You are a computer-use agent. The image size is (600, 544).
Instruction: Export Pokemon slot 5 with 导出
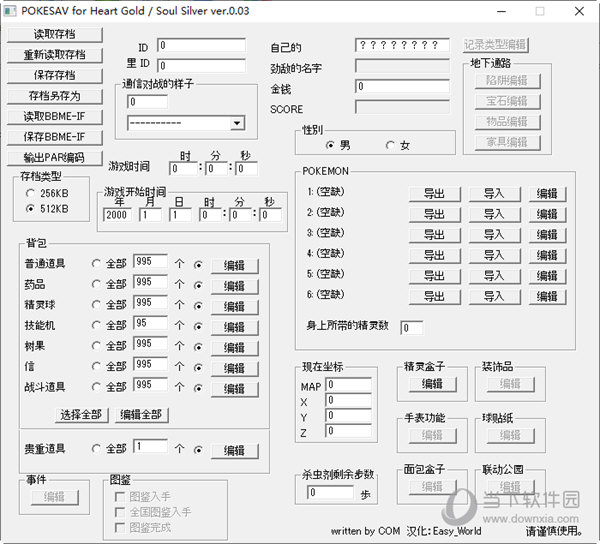pos(435,276)
